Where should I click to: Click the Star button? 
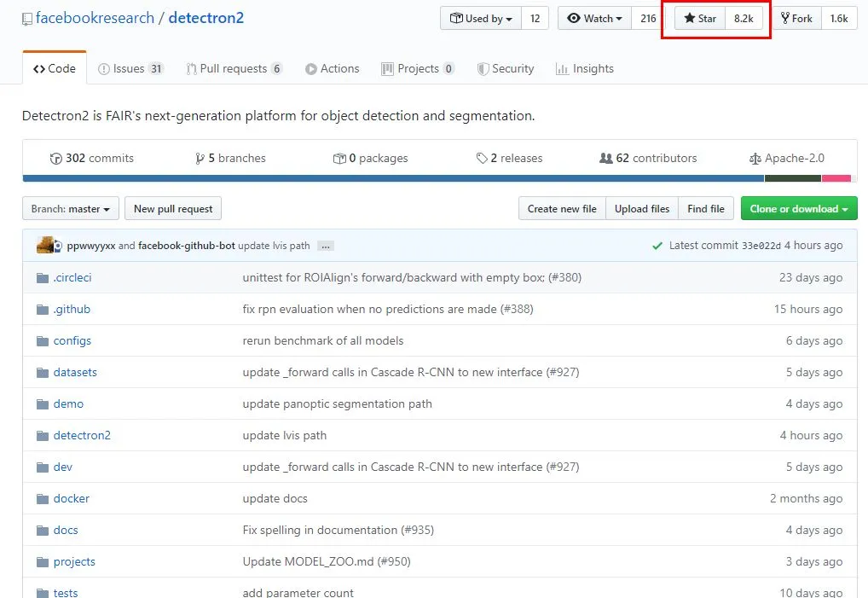click(x=700, y=19)
